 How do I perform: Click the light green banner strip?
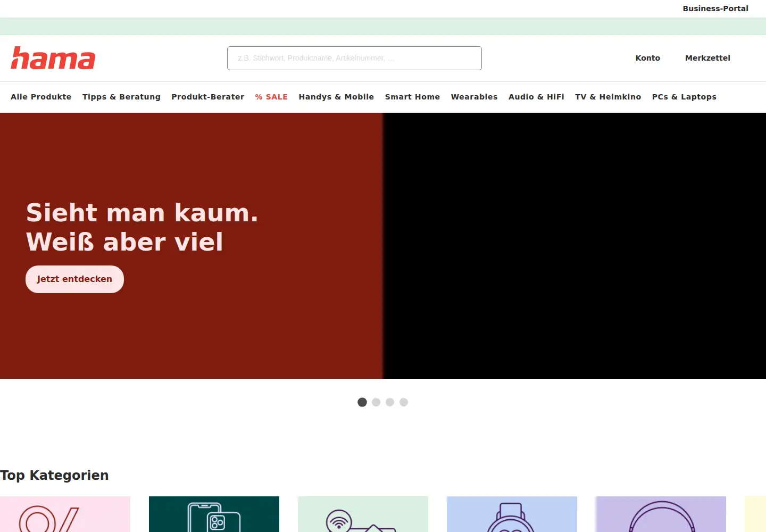pos(383,26)
